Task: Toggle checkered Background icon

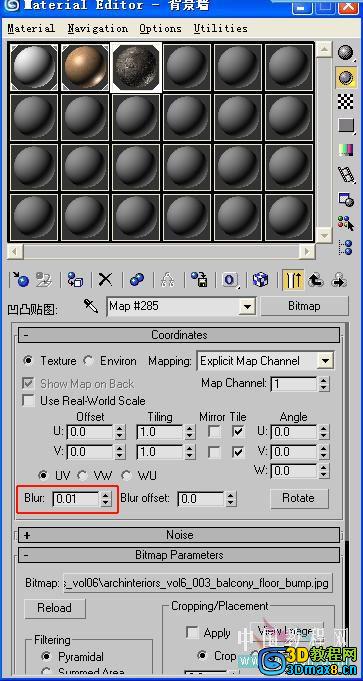Action: 346,102
